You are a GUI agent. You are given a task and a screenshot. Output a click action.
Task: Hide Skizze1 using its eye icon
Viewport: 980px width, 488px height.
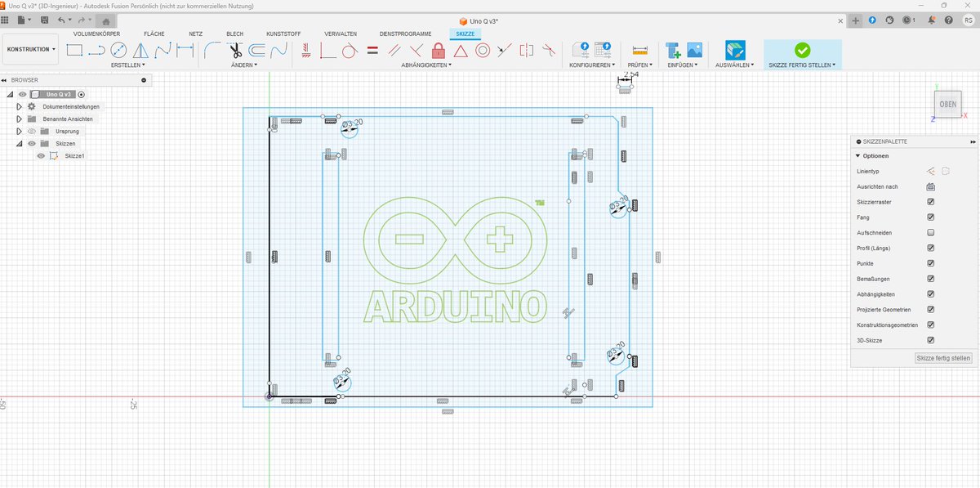41,155
